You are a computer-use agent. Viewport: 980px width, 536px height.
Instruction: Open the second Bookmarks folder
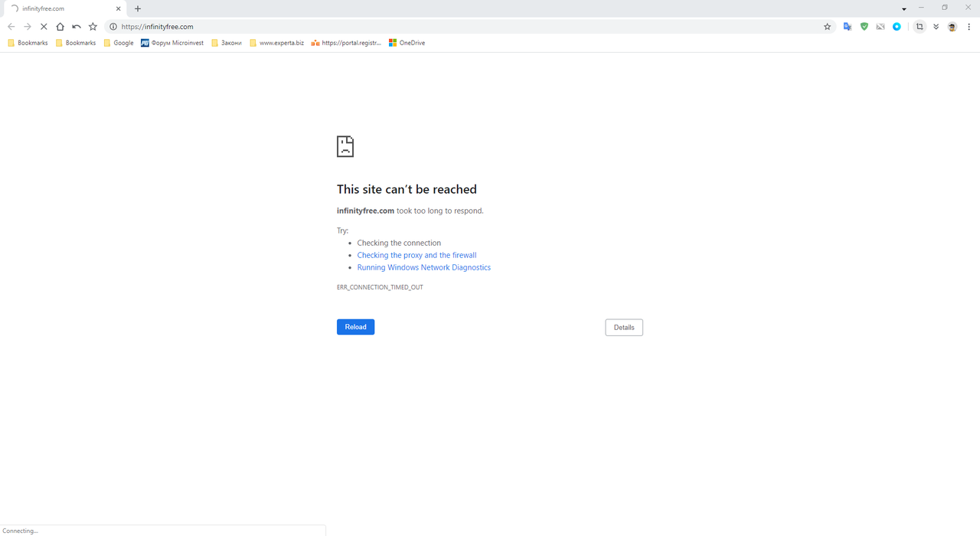[x=76, y=43]
